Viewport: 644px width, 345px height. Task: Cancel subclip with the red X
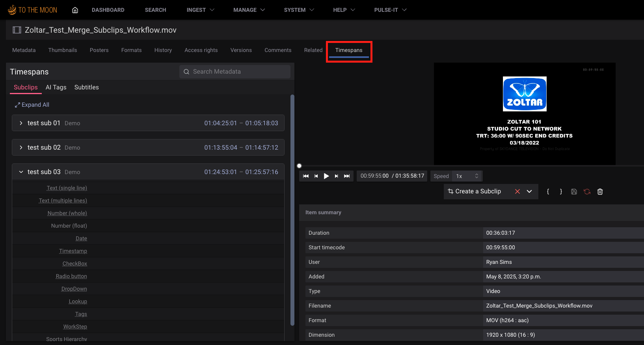(517, 191)
